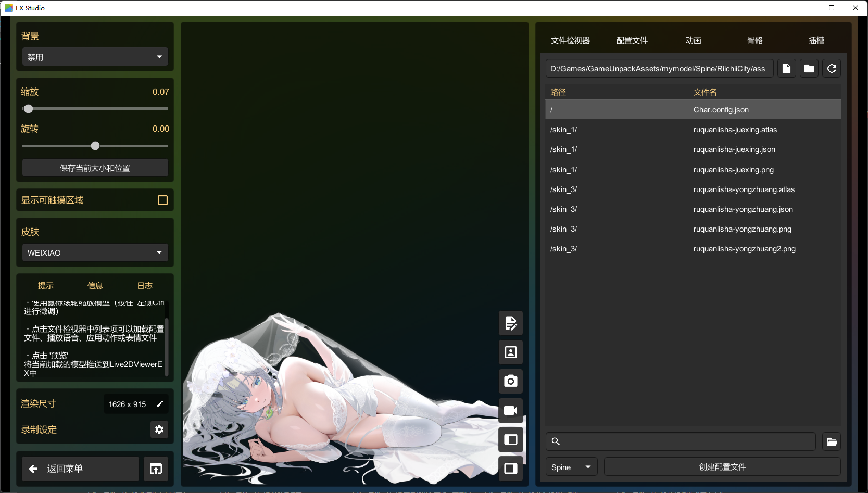Select ruquanlisha-yongzhuang.png file
868x493 pixels.
point(694,229)
